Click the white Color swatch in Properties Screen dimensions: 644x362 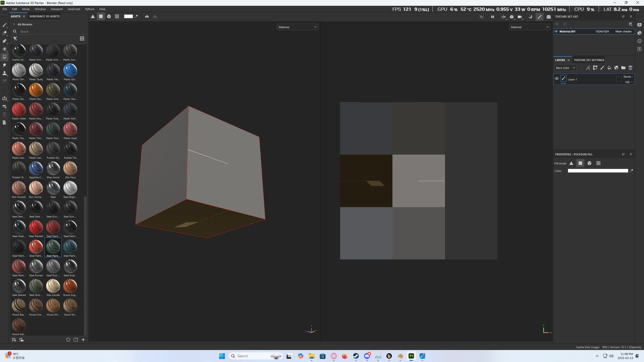[x=598, y=171]
